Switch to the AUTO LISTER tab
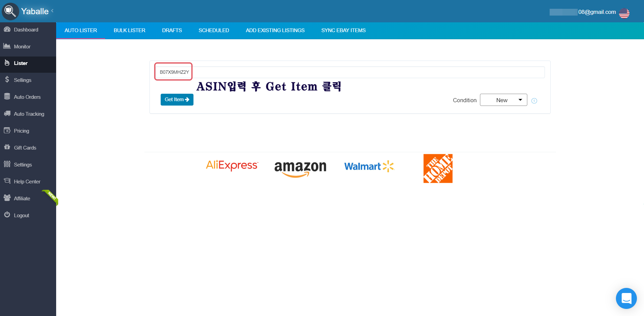 coord(81,30)
